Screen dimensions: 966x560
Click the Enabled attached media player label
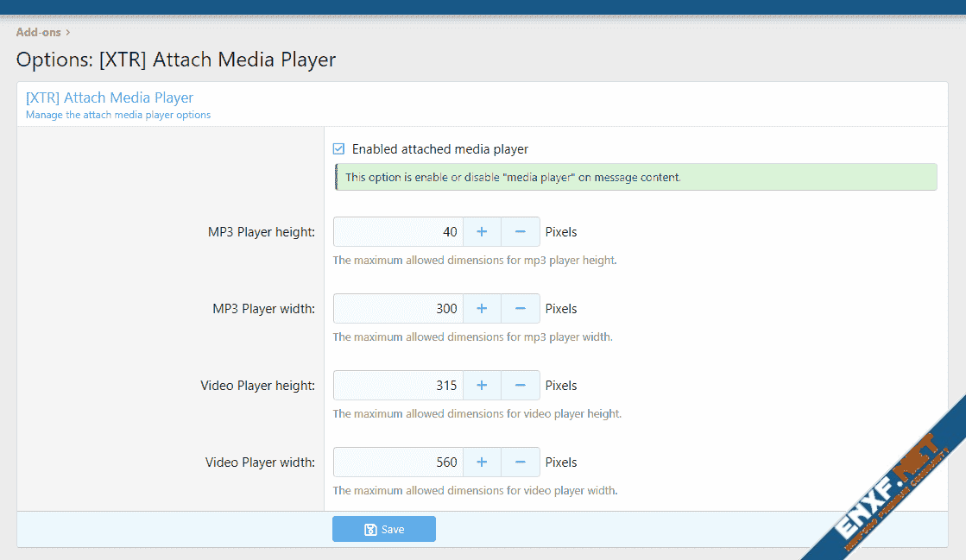[x=439, y=149]
